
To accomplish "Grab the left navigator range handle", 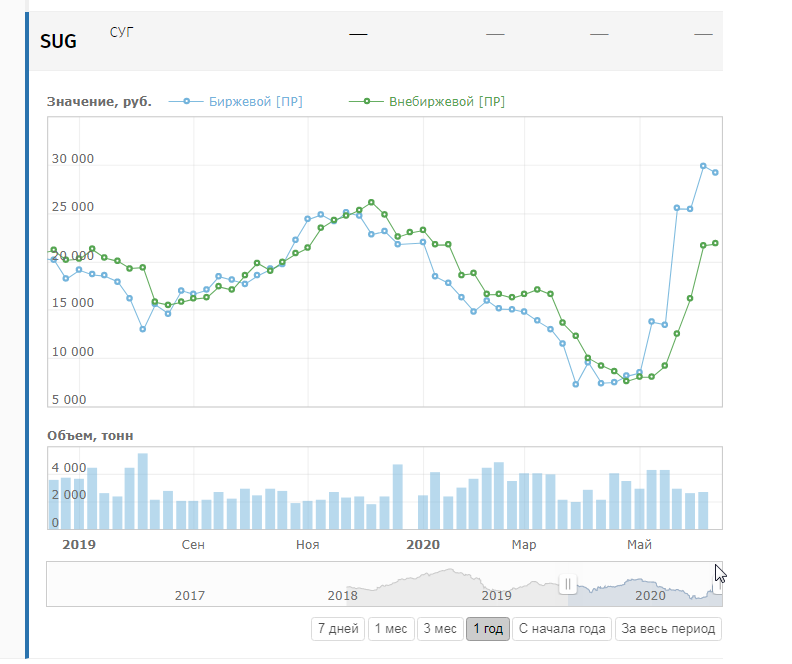I will [x=568, y=584].
